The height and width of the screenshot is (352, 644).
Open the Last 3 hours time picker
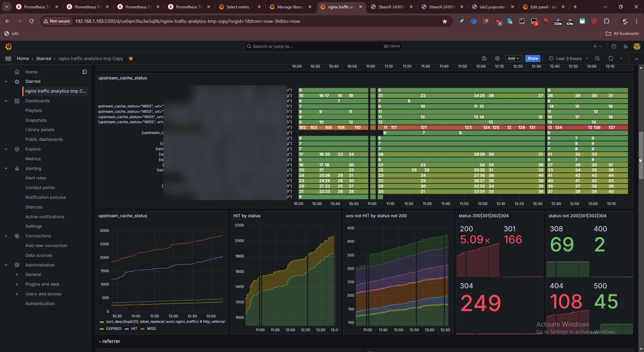569,59
